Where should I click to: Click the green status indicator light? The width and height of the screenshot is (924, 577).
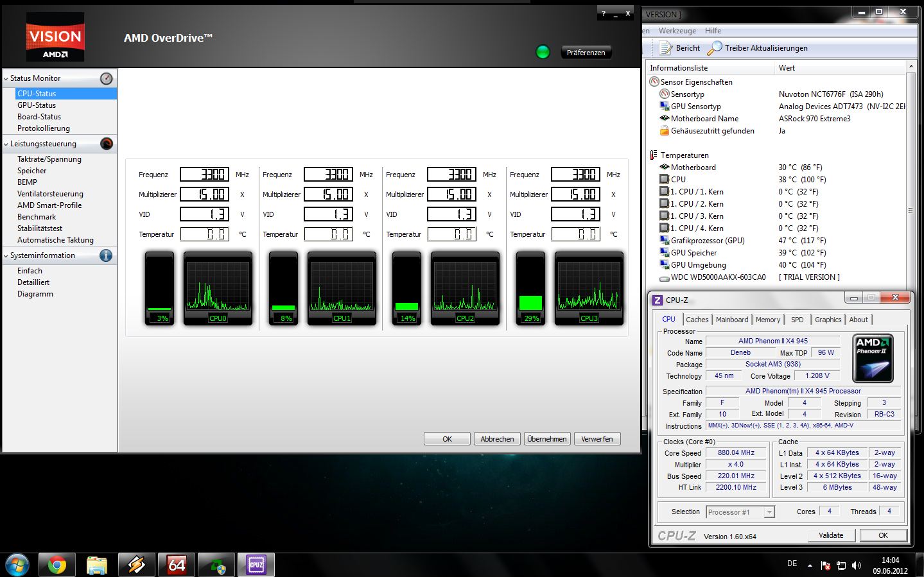543,52
